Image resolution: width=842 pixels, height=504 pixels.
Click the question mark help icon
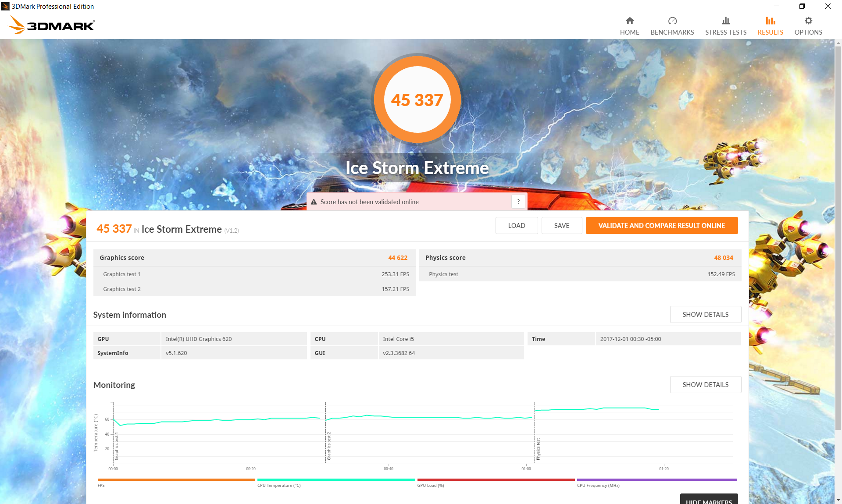pos(518,202)
